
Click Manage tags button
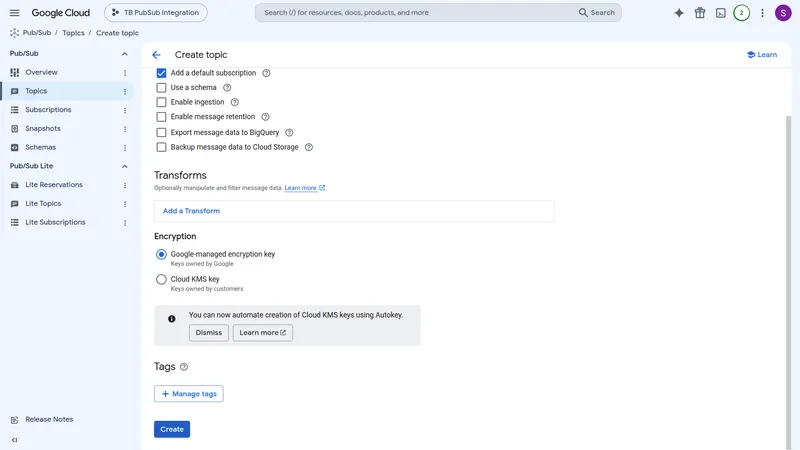[x=189, y=394]
